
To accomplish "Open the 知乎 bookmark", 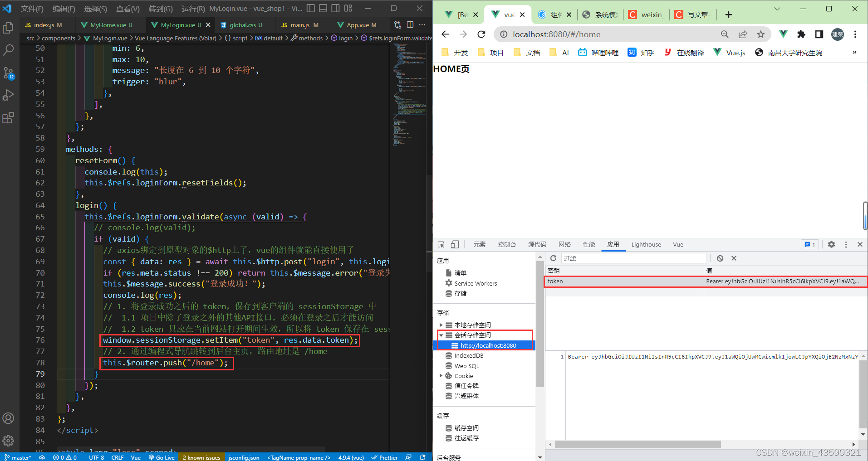I will pos(641,53).
